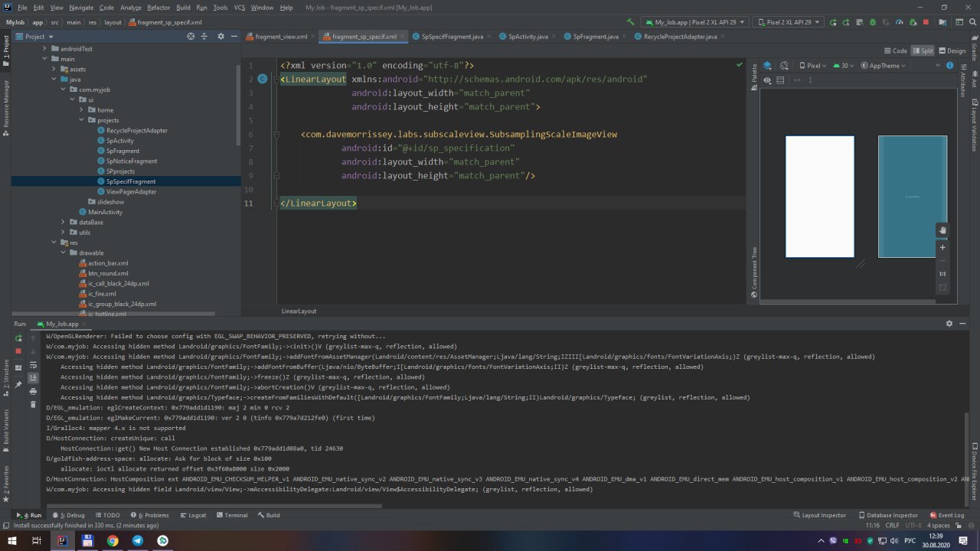The width and height of the screenshot is (980, 551).
Task: Switch to fragment_view.xml tab
Action: pos(276,36)
